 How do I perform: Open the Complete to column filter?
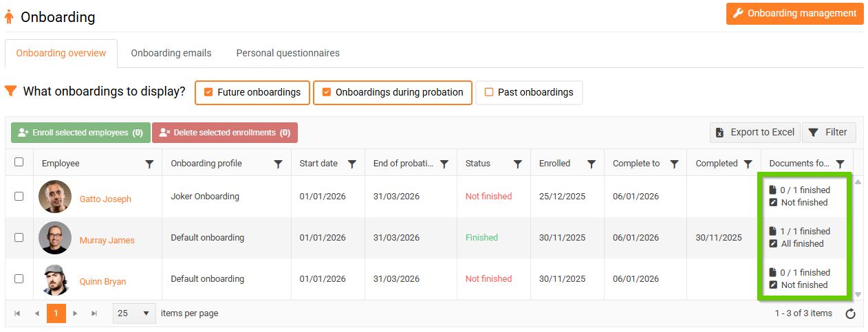click(674, 164)
